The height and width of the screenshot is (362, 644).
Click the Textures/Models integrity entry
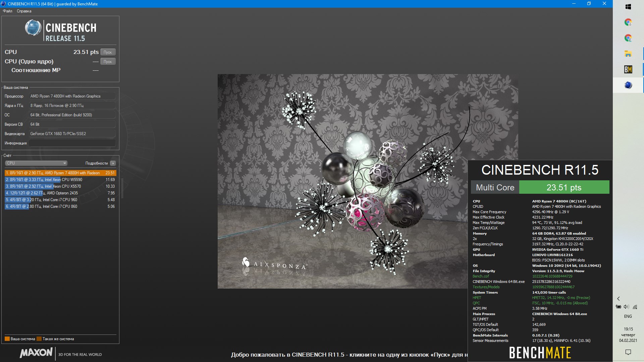pyautogui.click(x=486, y=287)
